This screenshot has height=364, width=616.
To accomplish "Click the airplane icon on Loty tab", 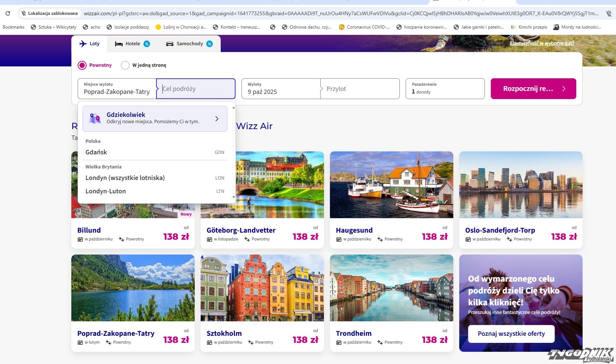I will (x=83, y=44).
